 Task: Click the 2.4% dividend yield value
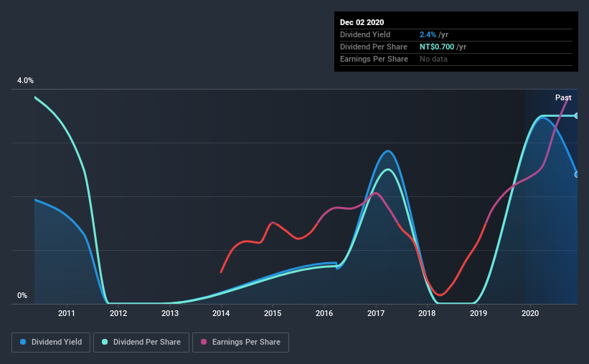click(x=428, y=34)
